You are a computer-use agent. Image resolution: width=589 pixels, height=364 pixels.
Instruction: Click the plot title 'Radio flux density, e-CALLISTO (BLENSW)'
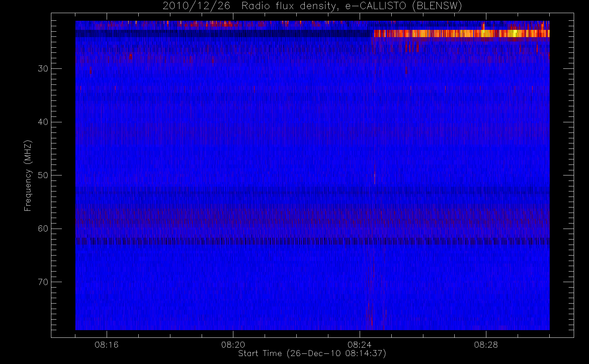click(x=352, y=6)
